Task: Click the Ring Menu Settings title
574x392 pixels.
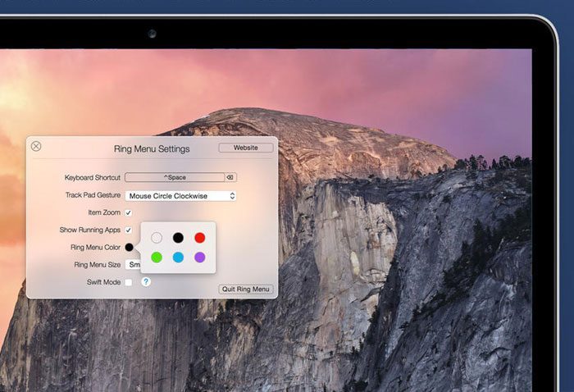Action: (152, 149)
